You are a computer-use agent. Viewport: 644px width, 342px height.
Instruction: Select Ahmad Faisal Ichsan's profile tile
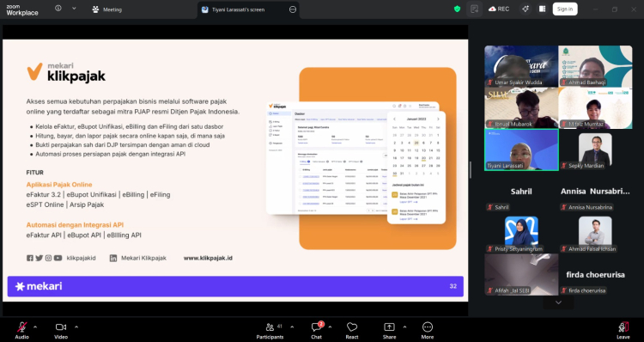[x=596, y=233]
